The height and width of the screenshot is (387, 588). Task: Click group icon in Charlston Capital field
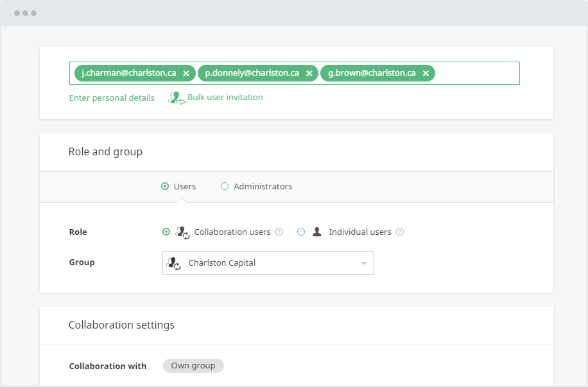173,263
